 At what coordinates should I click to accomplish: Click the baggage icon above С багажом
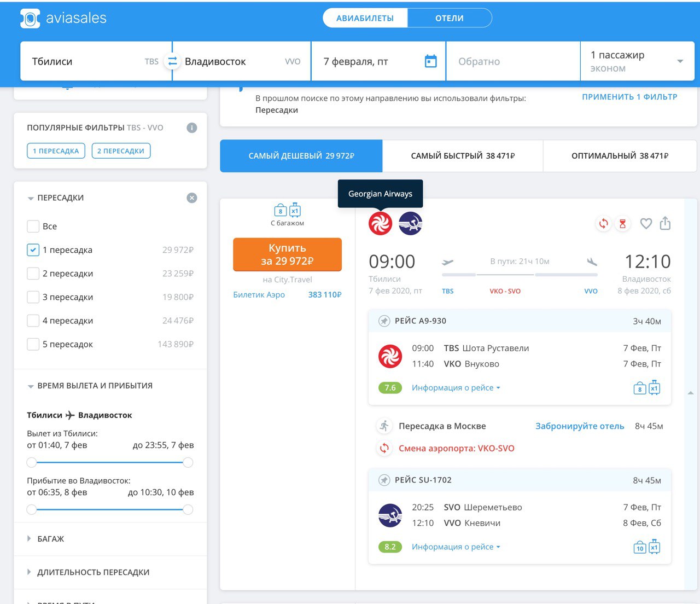(x=281, y=211)
